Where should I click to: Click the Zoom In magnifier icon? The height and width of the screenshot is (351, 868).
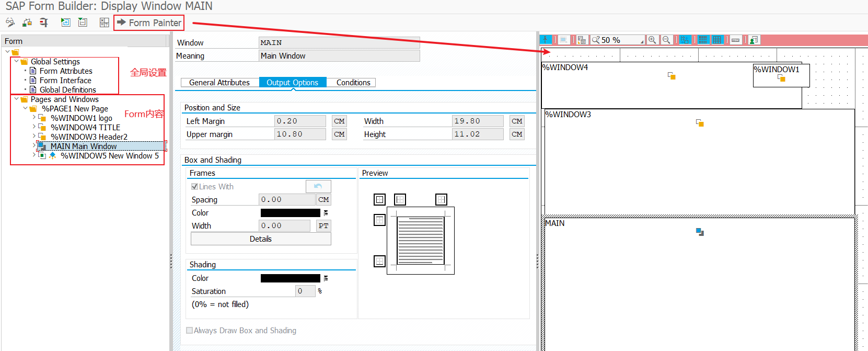pos(652,40)
